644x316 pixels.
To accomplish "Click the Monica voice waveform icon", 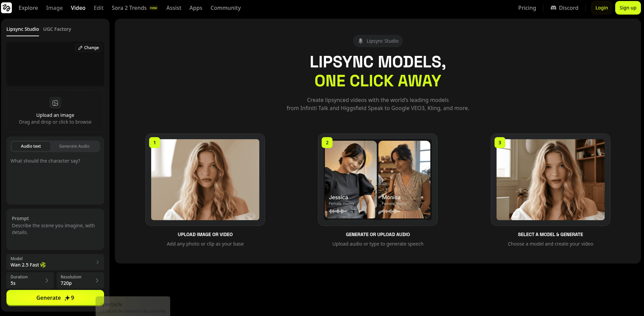I will pos(391,211).
